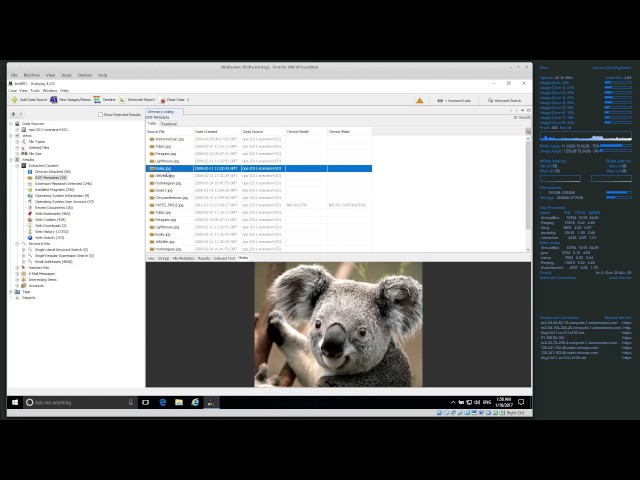Image resolution: width=640 pixels, height=480 pixels.
Task: Click the koala image preview
Action: coord(338,324)
